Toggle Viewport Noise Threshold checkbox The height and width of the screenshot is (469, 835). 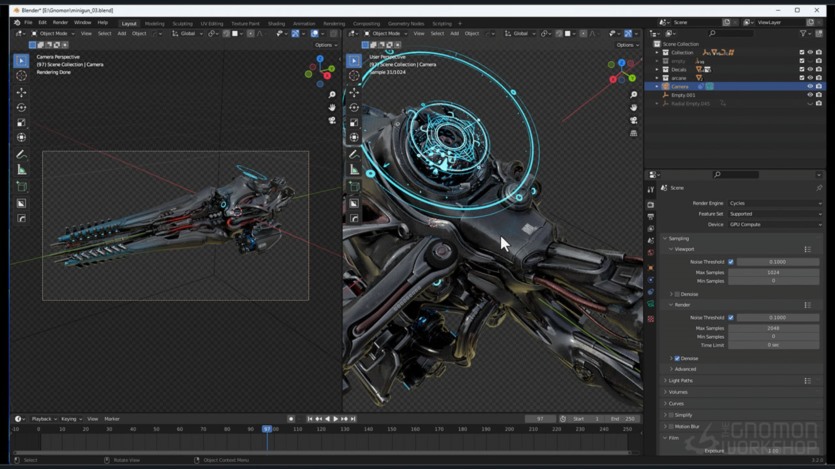click(731, 262)
